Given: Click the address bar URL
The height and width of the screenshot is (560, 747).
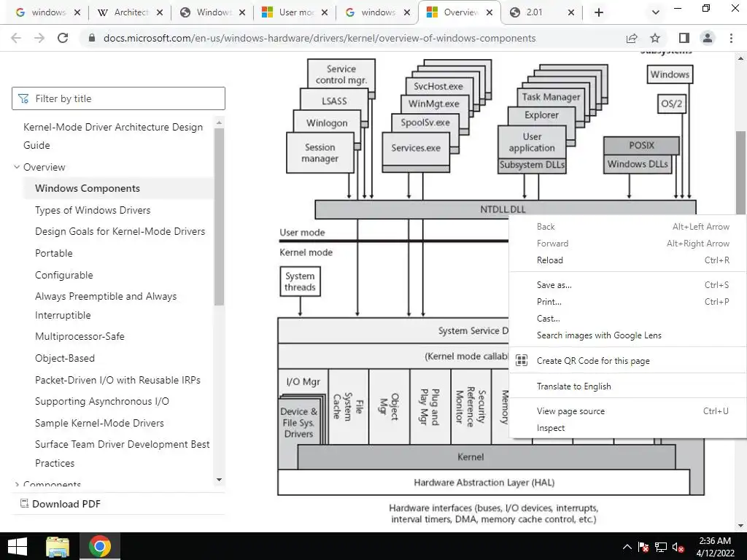Looking at the screenshot, I should [320, 38].
